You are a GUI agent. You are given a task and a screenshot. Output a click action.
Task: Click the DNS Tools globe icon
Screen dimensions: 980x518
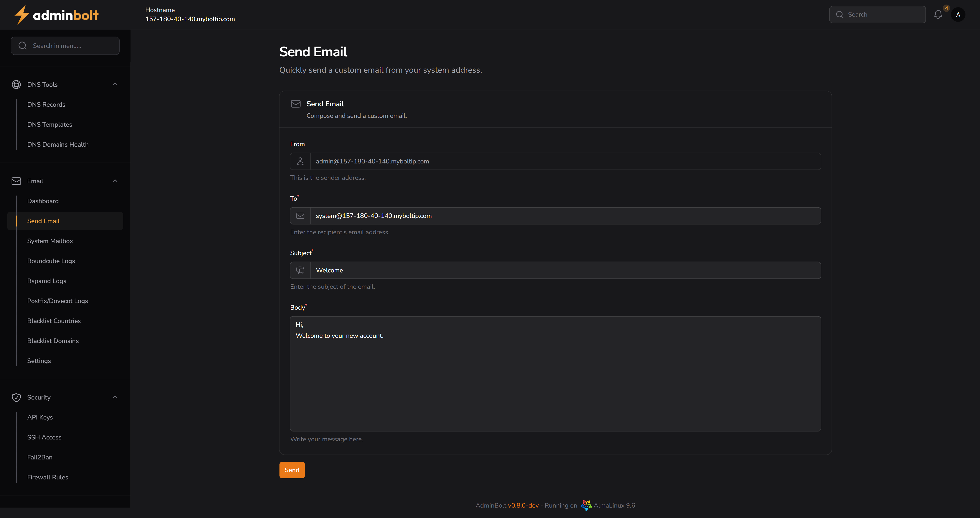tap(16, 84)
